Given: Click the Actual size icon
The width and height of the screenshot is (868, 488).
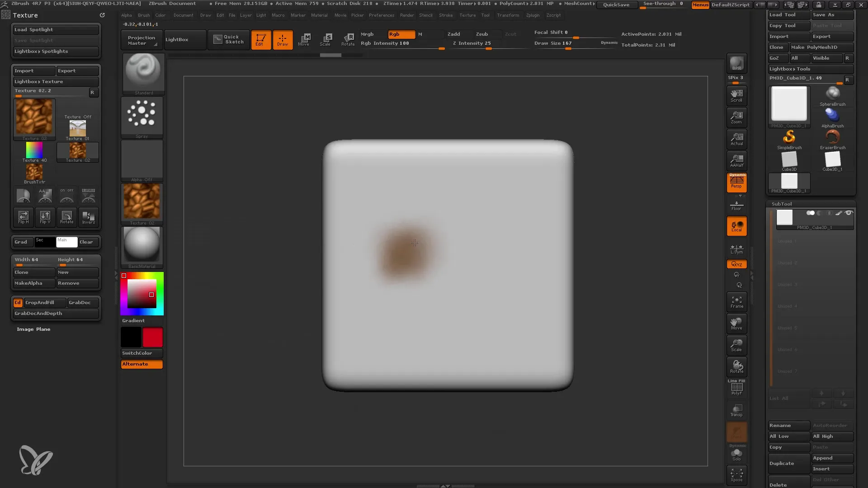Looking at the screenshot, I should (x=736, y=139).
